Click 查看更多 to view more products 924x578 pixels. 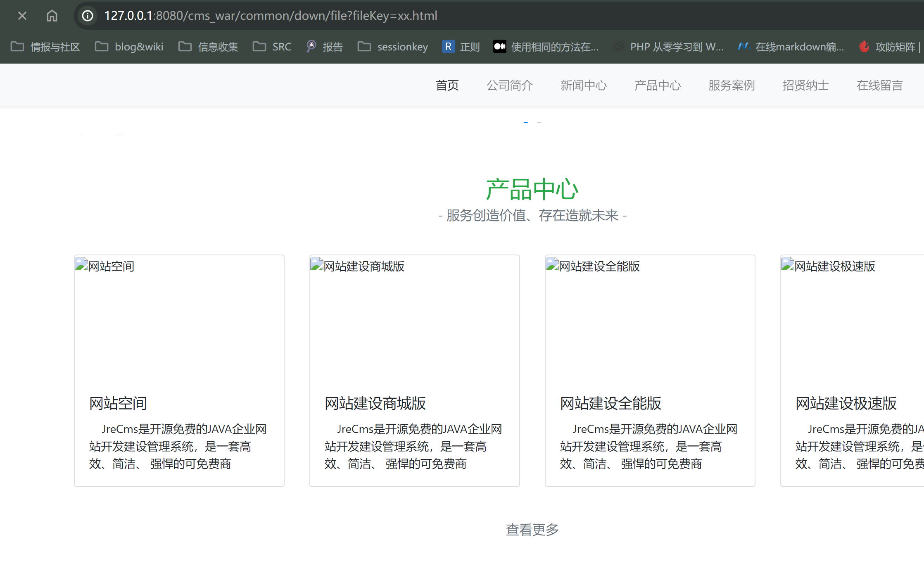(x=532, y=529)
